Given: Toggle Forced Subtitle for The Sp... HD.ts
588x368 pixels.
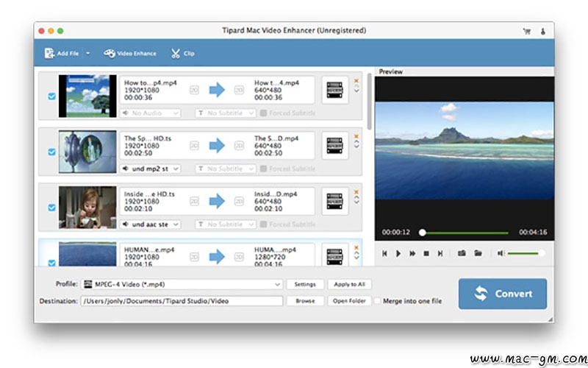Looking at the screenshot, I should pos(263,169).
